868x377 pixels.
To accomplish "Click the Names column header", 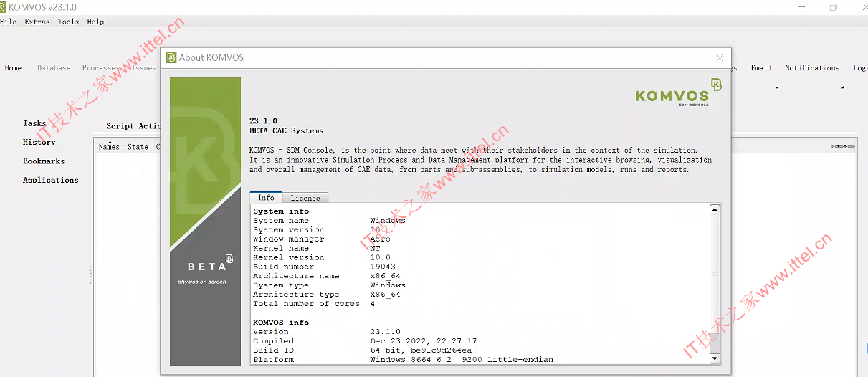I will (109, 147).
